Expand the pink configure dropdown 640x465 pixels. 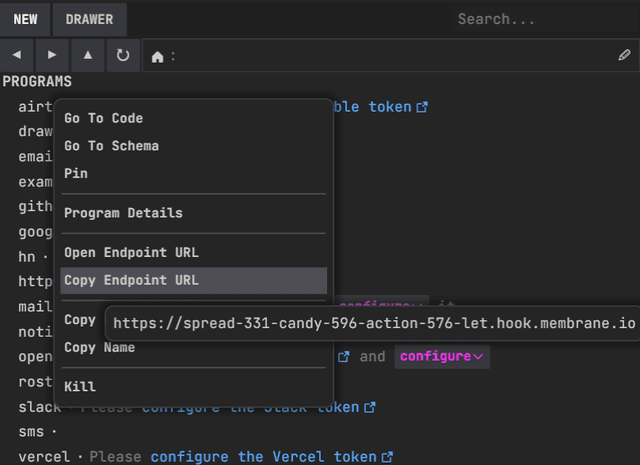click(441, 356)
